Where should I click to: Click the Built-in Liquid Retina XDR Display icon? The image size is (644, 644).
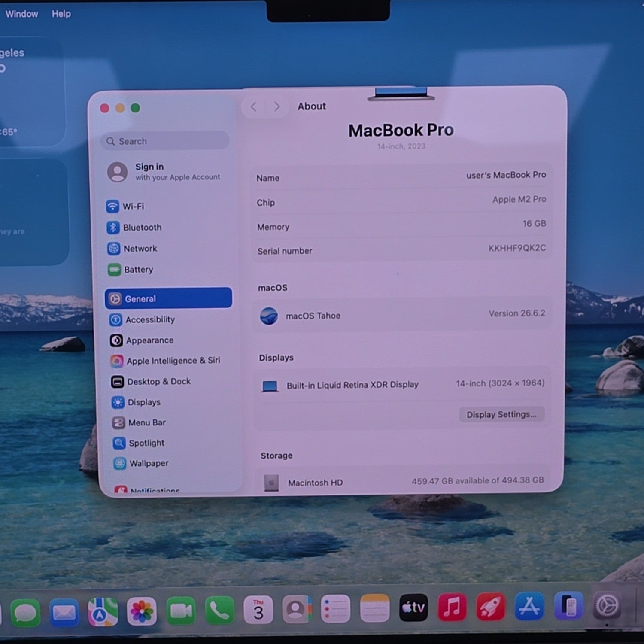click(x=270, y=386)
